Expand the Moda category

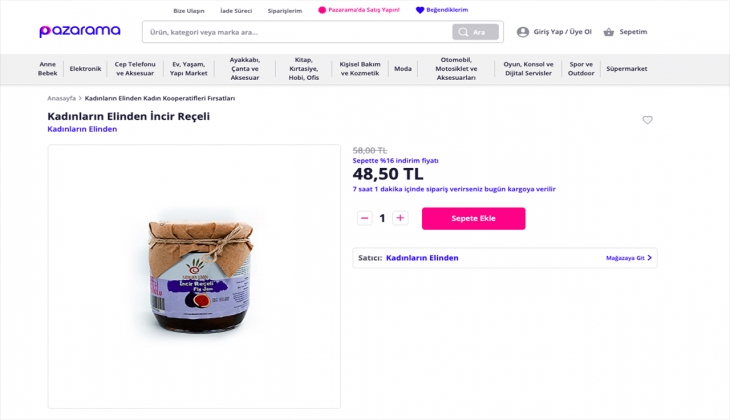tap(403, 69)
